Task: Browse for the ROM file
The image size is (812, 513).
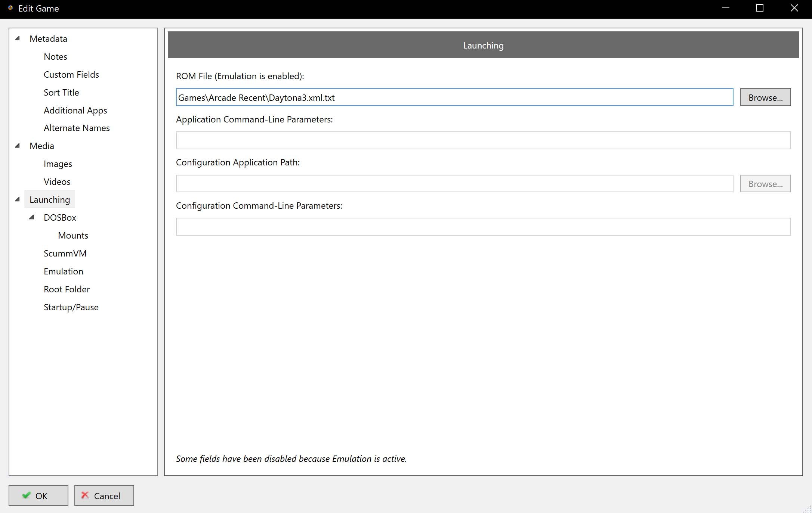Action: pos(765,97)
